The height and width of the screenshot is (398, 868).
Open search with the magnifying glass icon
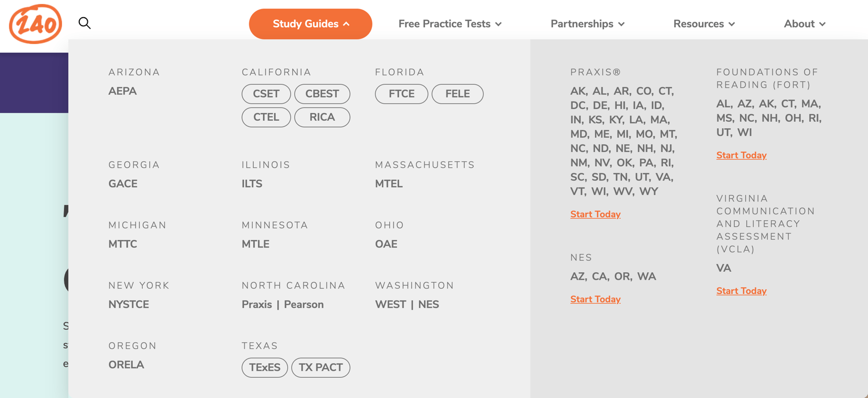(85, 23)
